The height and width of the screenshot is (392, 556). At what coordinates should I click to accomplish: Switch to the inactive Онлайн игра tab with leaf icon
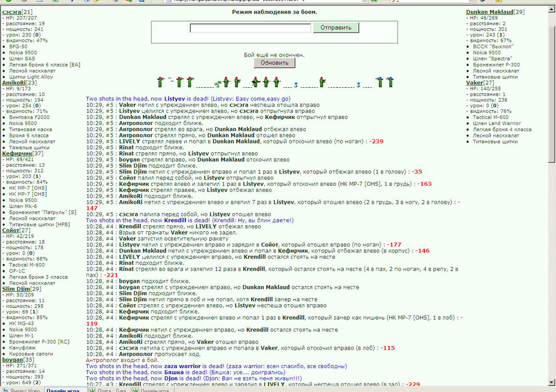(x=152, y=390)
